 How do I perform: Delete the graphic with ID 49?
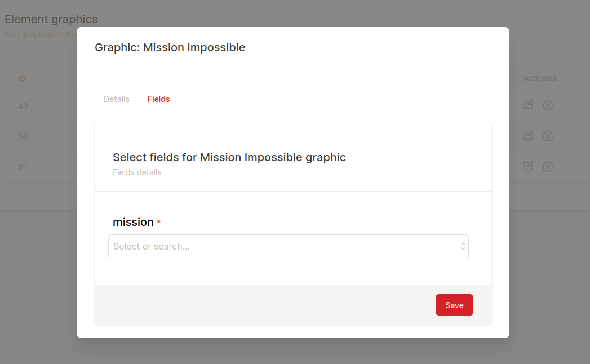pyautogui.click(x=547, y=105)
